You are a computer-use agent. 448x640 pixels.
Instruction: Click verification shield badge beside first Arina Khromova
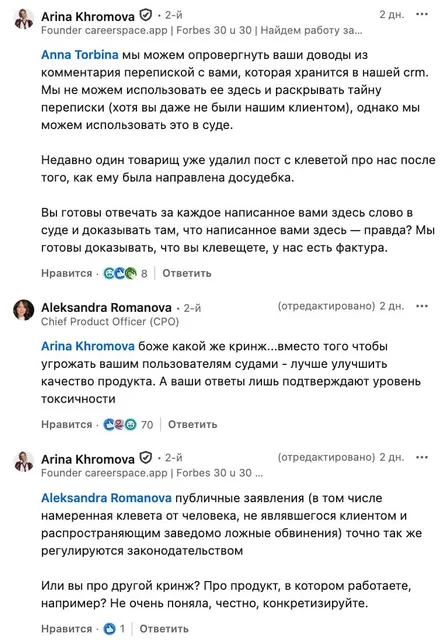[x=146, y=16]
